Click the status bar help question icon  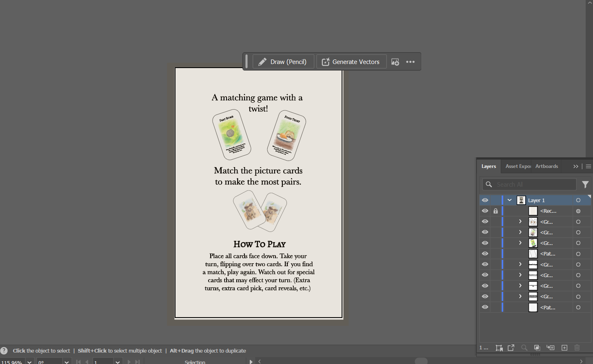[x=4, y=351]
